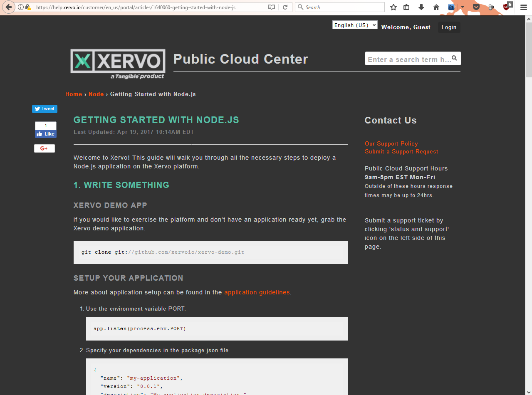Click the vertical scrollbar thumb
532x395 pixels.
click(529, 50)
